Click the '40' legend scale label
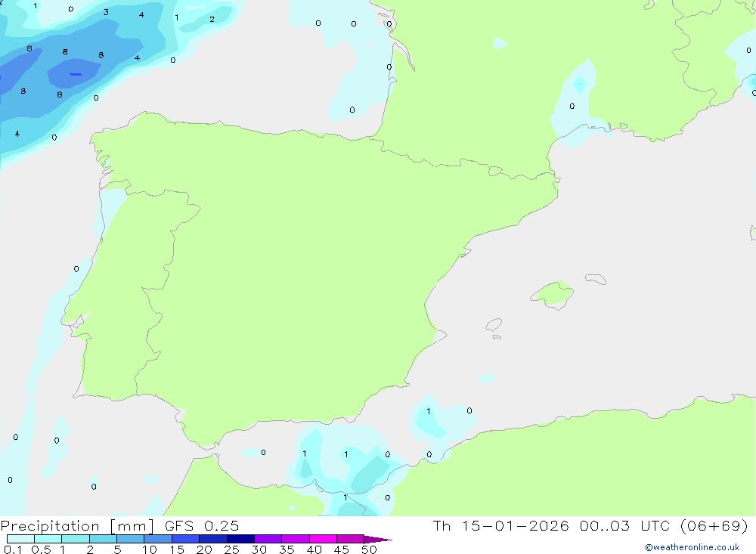Viewport: 756px width, 554px height. (314, 549)
